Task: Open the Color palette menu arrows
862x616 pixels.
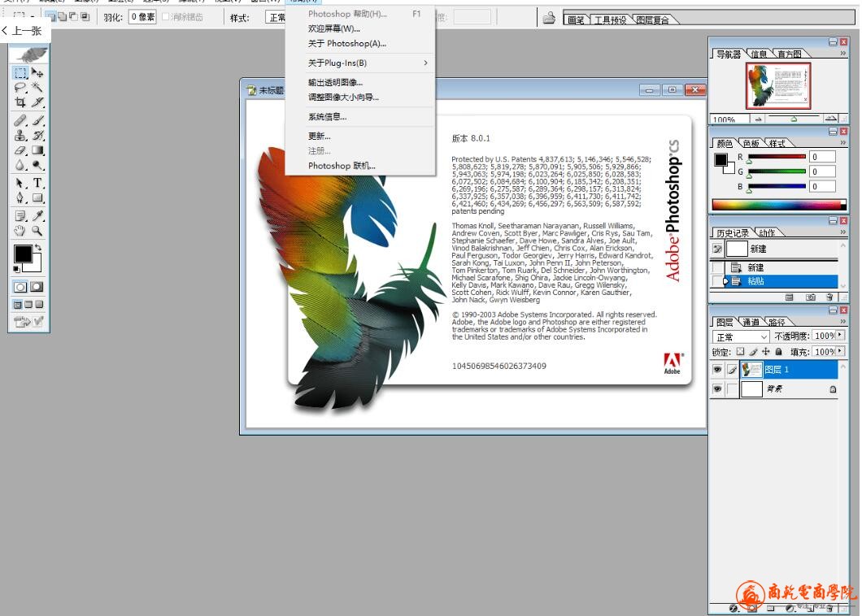Action: (x=842, y=143)
